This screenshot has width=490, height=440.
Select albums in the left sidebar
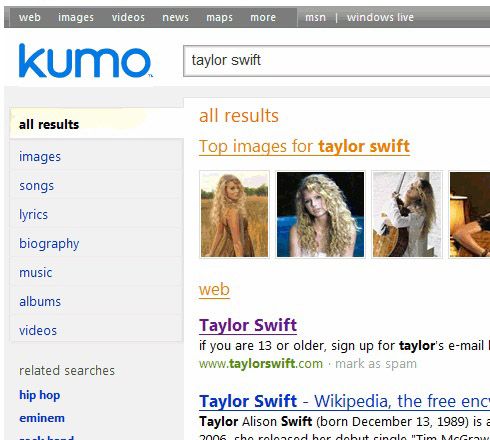40,301
